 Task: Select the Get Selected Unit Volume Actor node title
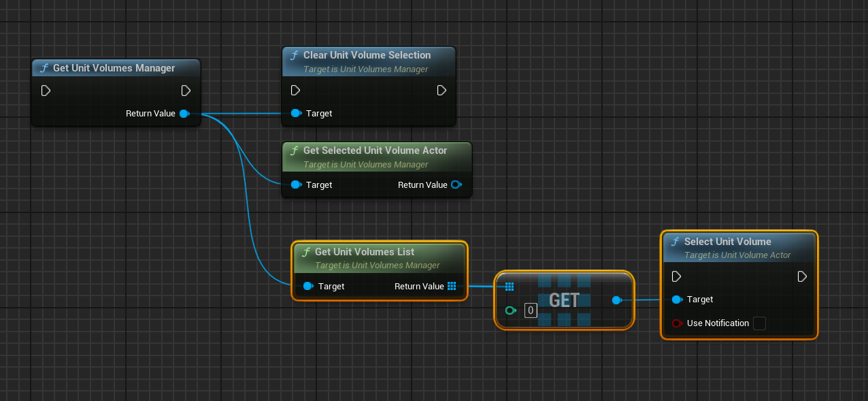375,150
